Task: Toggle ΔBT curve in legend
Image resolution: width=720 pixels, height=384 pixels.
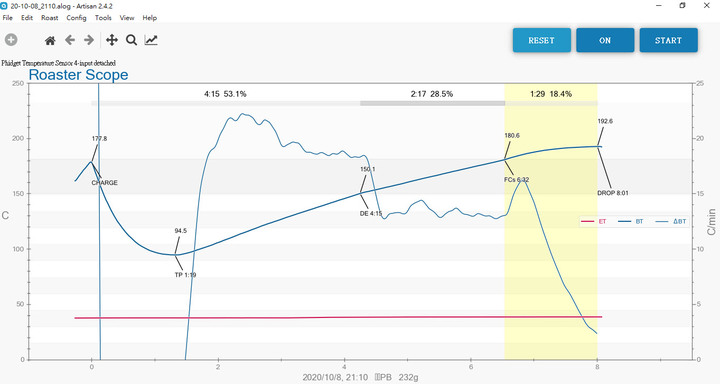Action: tap(671, 221)
